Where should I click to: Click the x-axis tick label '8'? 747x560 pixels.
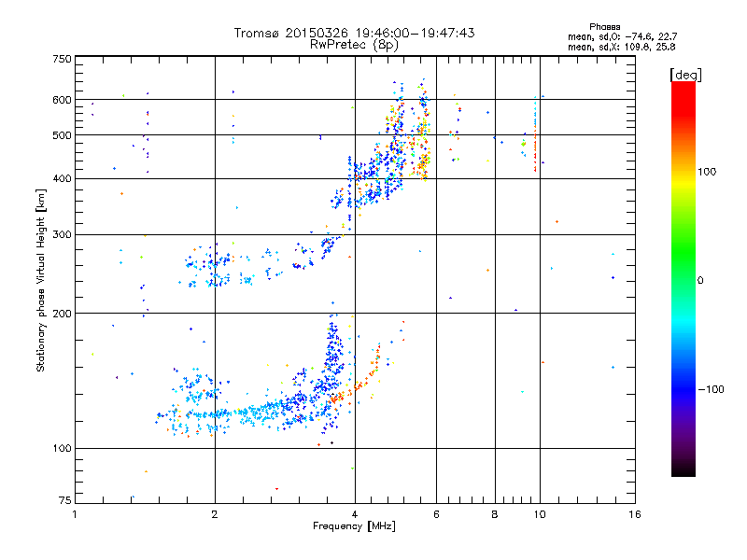pos(495,514)
